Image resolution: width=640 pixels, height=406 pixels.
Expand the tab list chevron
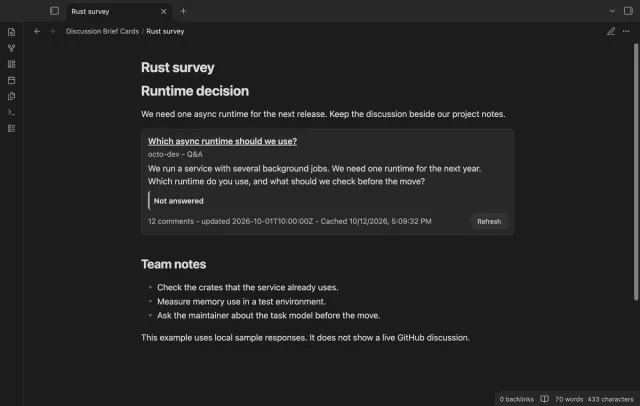click(612, 11)
